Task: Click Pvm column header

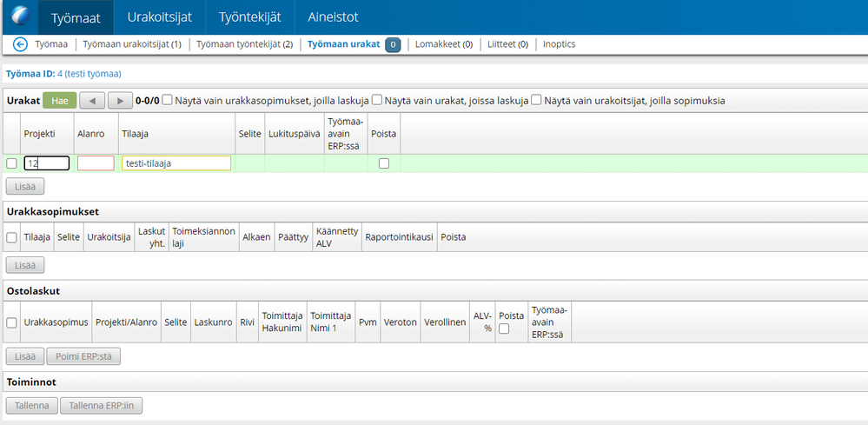Action: click(367, 322)
